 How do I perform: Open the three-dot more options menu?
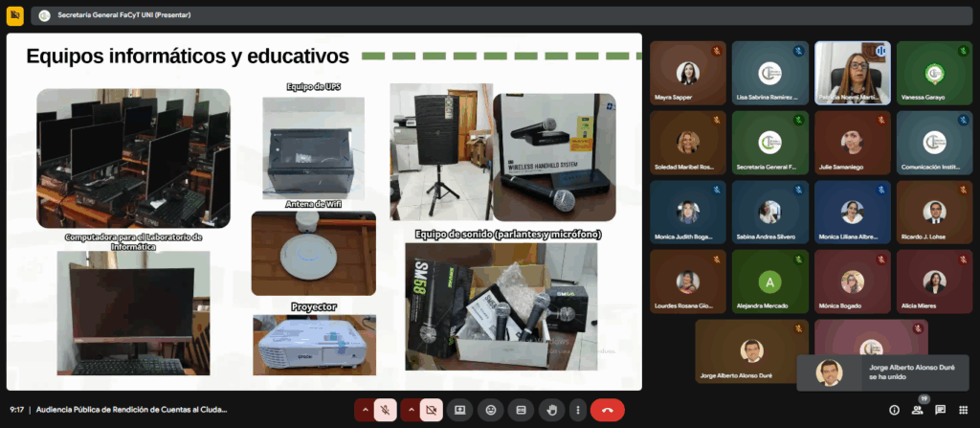[577, 410]
